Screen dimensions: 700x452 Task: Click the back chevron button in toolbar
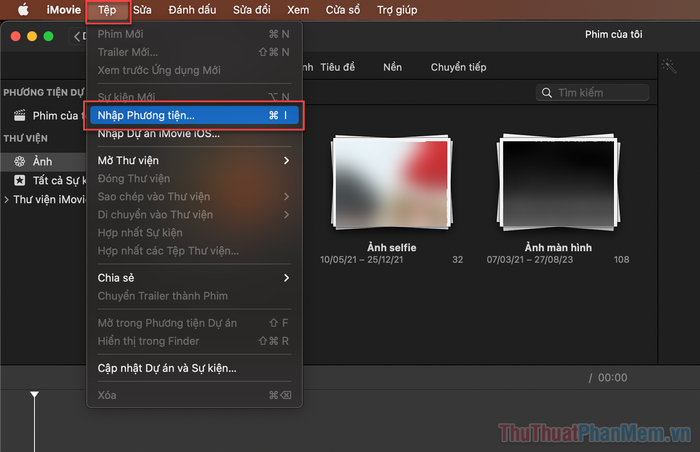pyautogui.click(x=77, y=36)
